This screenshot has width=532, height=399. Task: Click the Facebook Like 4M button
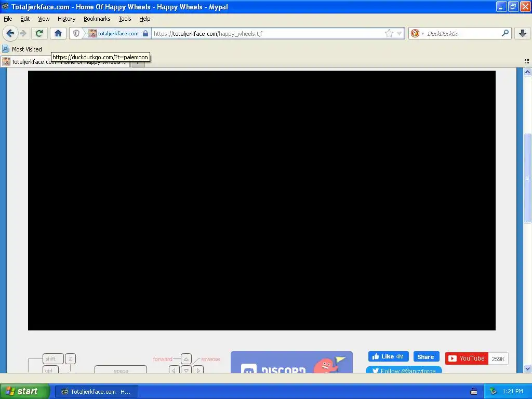point(388,356)
